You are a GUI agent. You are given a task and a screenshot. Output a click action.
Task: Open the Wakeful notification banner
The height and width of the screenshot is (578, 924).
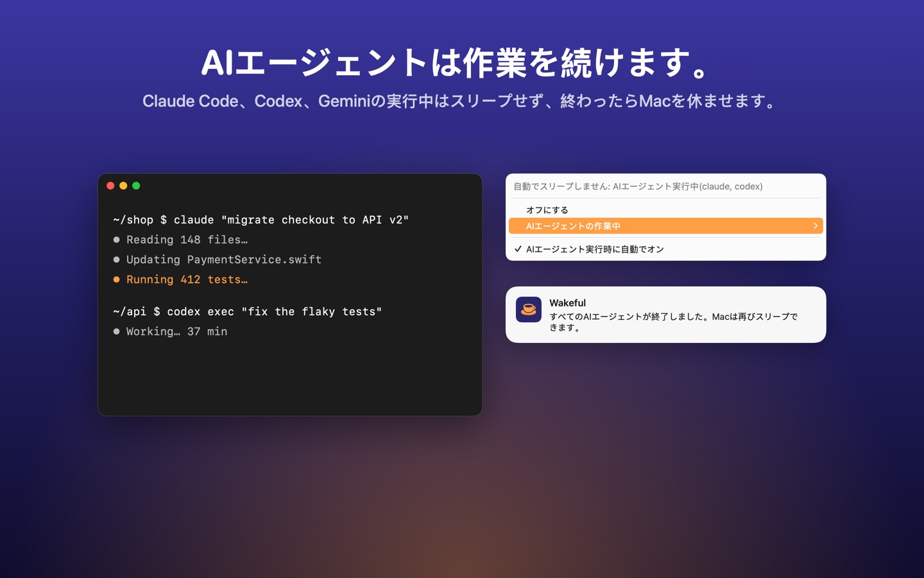coord(665,315)
